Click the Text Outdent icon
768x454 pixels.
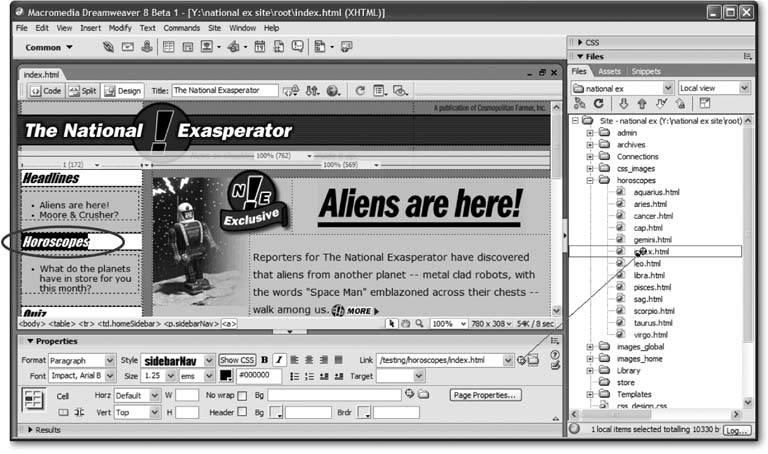click(x=324, y=376)
